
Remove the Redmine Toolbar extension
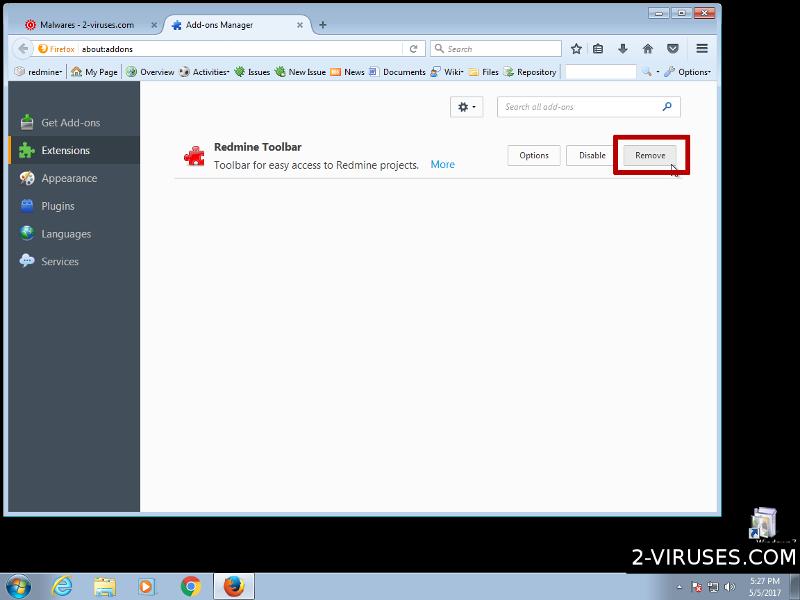pos(650,155)
